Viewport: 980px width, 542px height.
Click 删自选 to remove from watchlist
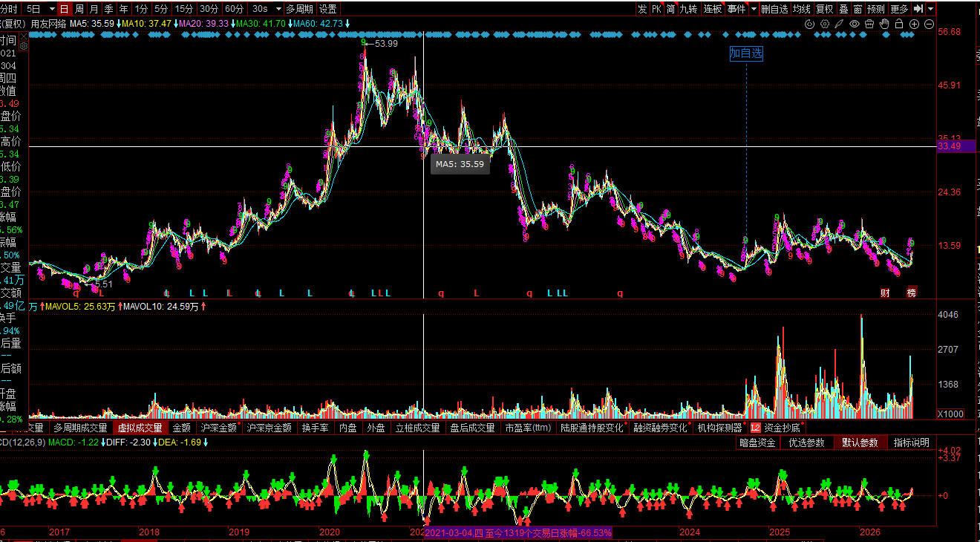click(x=774, y=9)
